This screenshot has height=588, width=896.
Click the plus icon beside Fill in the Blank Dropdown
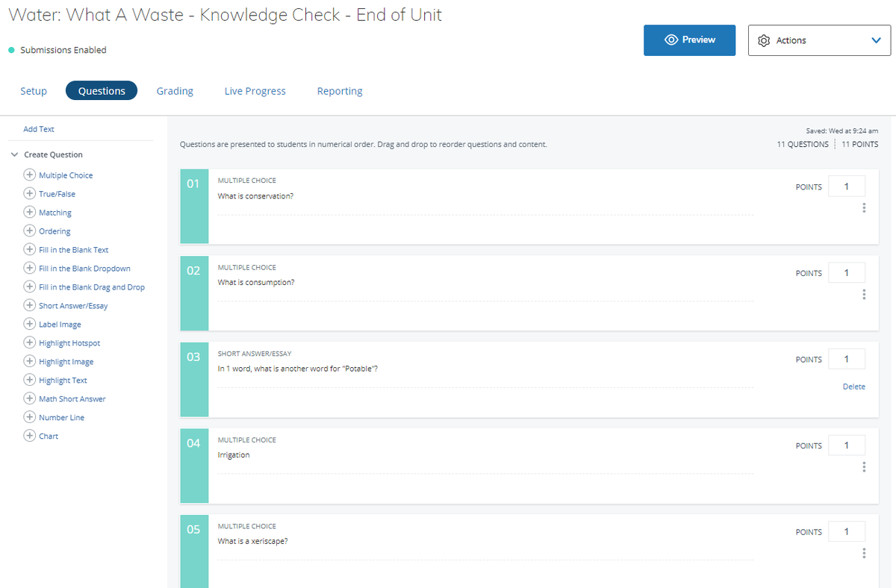30,268
